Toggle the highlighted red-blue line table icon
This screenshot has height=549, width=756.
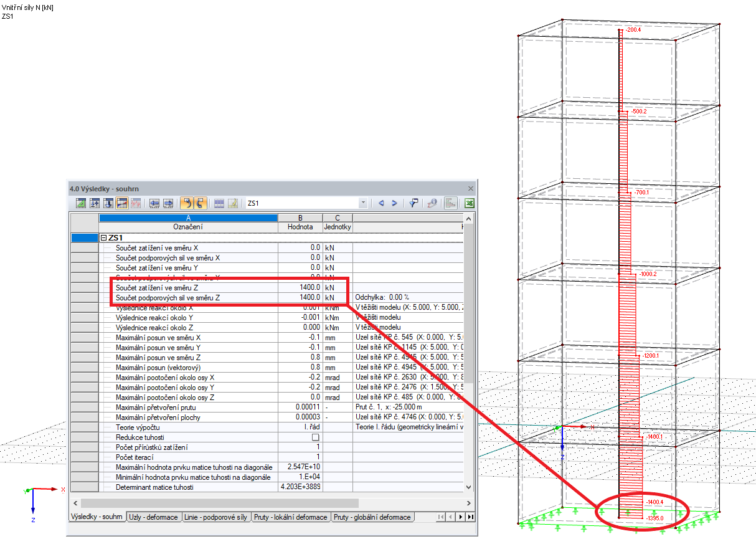pos(122,203)
